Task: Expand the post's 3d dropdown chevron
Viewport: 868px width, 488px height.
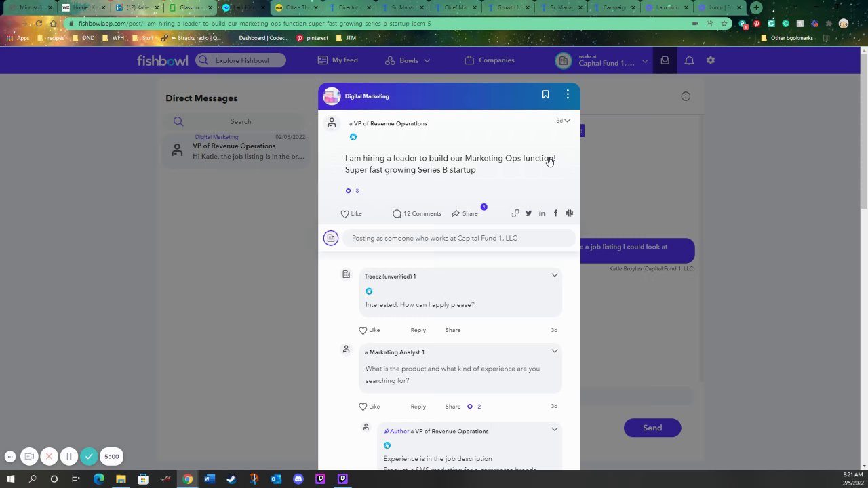Action: [568, 121]
